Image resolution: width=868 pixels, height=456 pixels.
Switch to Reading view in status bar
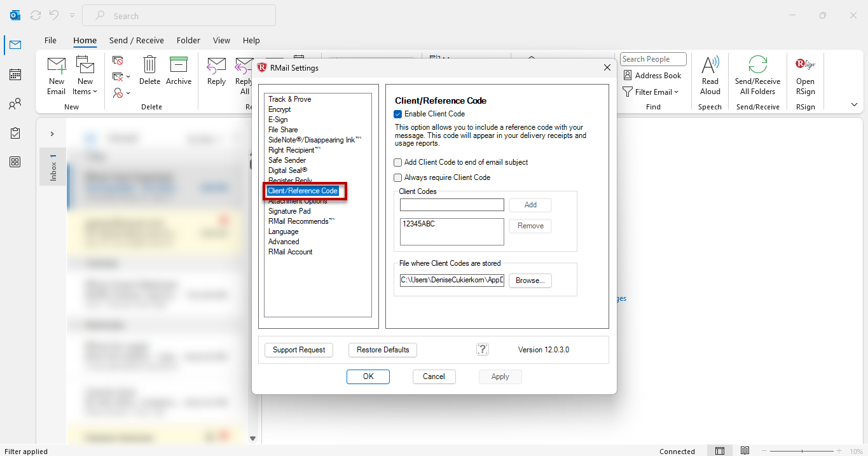point(745,451)
